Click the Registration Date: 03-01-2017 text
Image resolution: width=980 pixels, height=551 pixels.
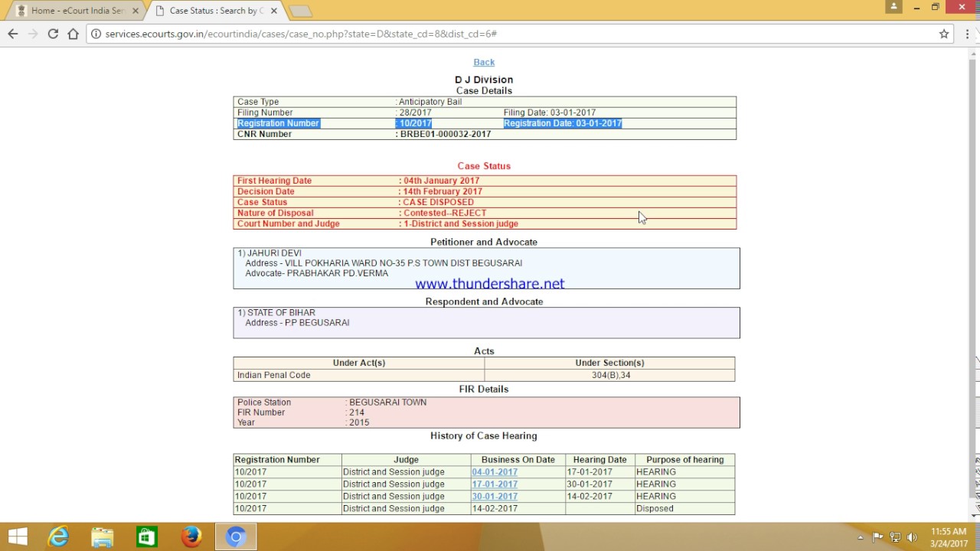(x=563, y=123)
